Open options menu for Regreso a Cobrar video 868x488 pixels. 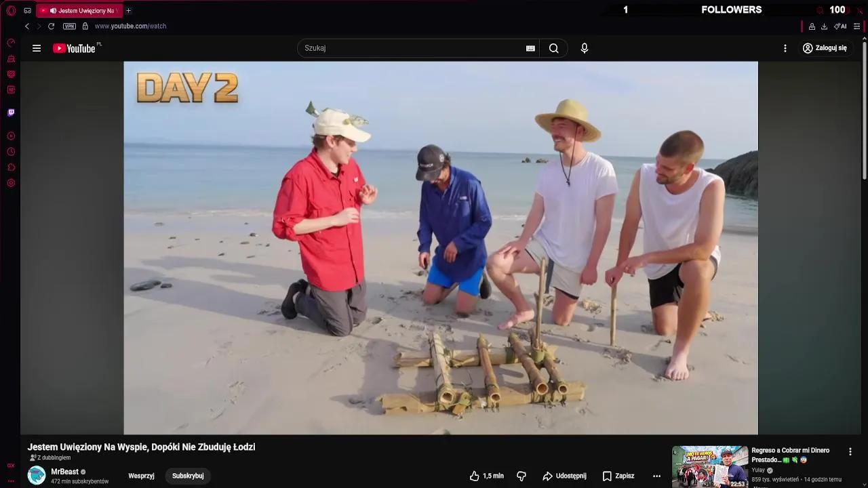(850, 451)
